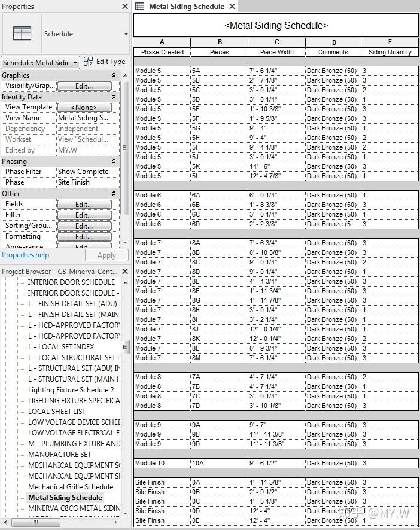This screenshot has width=420, height=530.
Task: Close the Properties panel
Action: coord(125,6)
